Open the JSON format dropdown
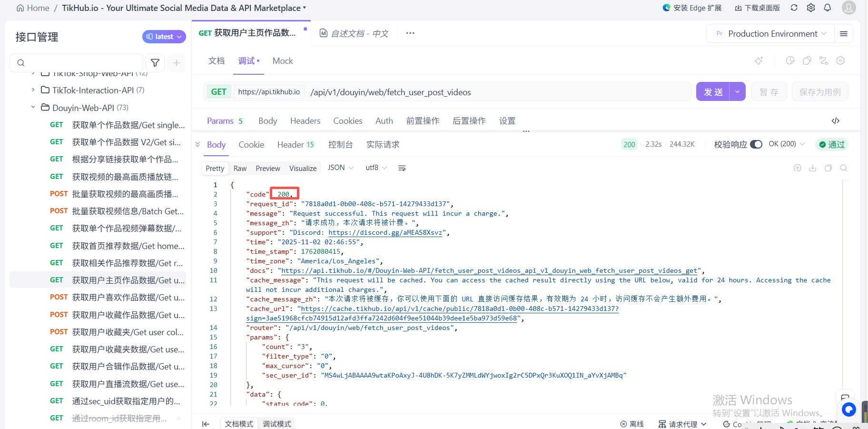This screenshot has height=429, width=868. [x=340, y=168]
